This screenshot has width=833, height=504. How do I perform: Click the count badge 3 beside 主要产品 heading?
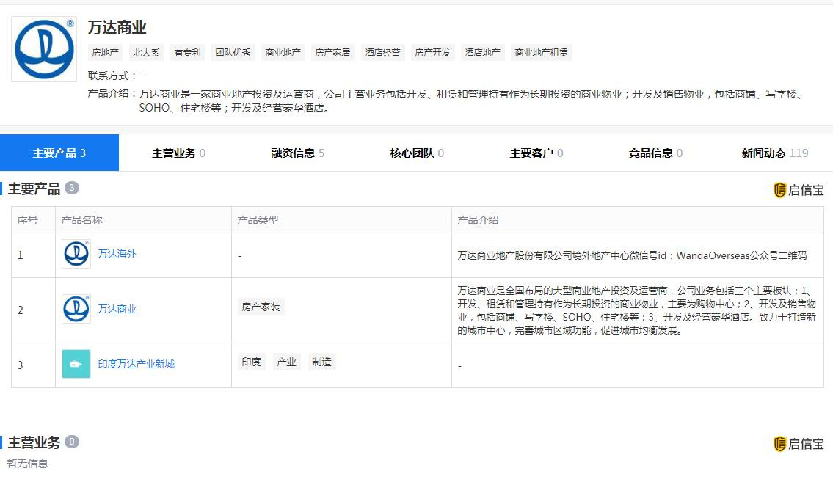click(72, 188)
